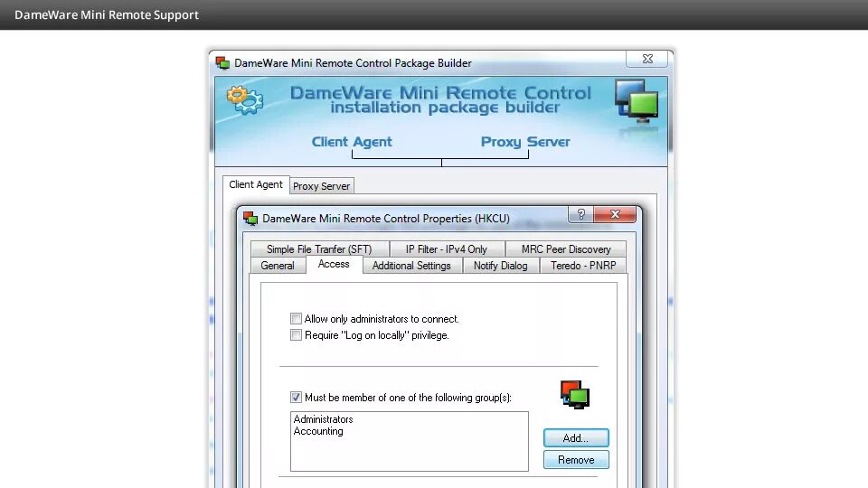The width and height of the screenshot is (868, 488).
Task: Select the Access tab
Action: click(334, 265)
